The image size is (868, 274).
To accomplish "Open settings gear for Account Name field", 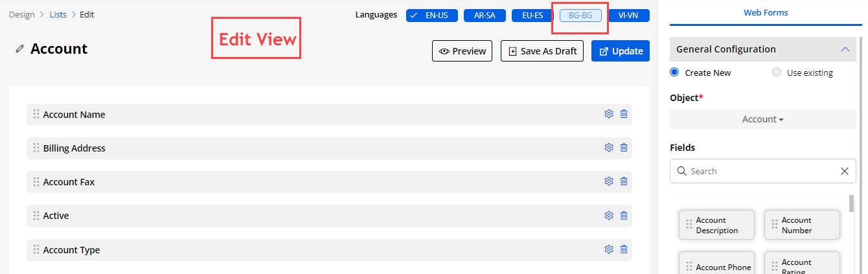I will coord(608,114).
